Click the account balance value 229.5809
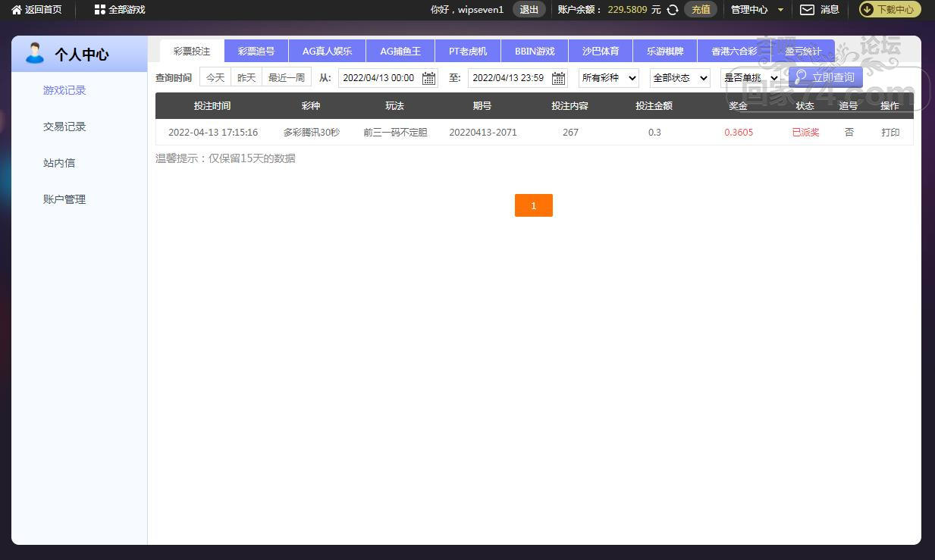 pos(627,10)
